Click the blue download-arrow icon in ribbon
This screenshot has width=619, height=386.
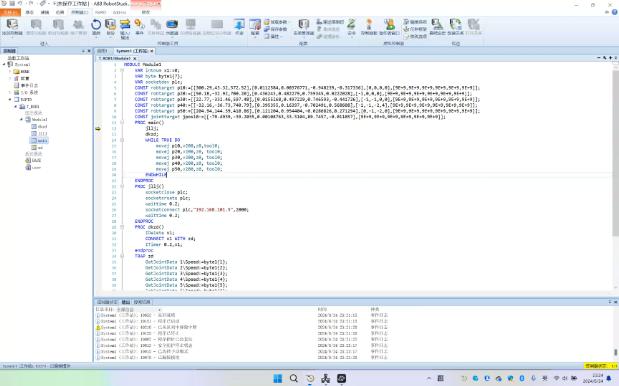tap(239, 24)
